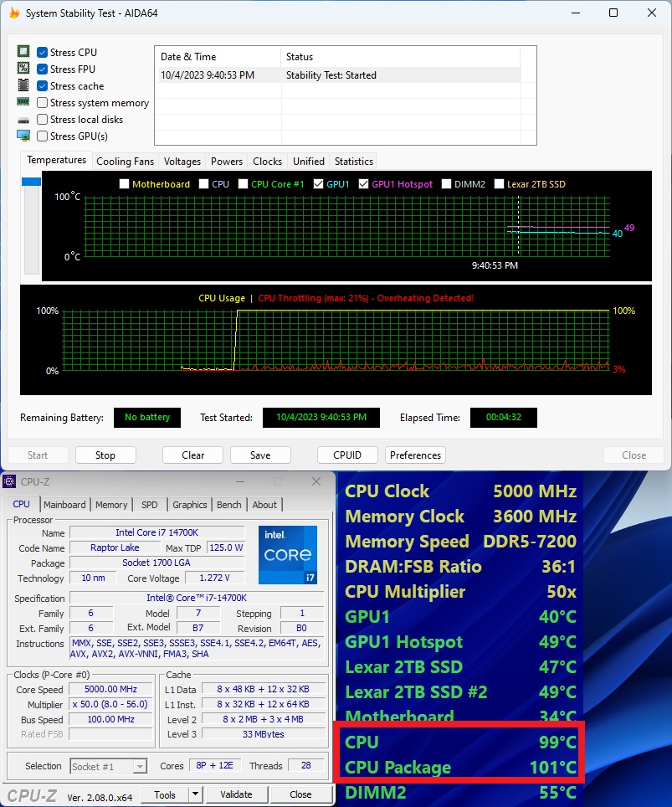Click the Elapsed Time value 00:04:32
Screen dimensions: 672x807
504,418
